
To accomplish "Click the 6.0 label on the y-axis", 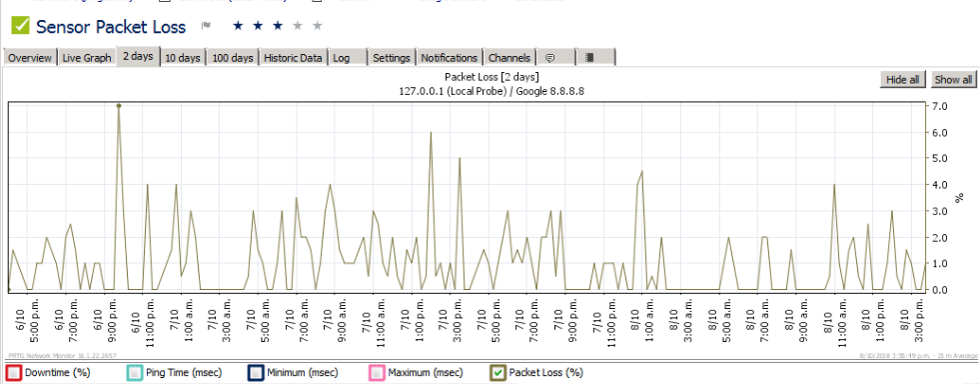I will pyautogui.click(x=939, y=133).
